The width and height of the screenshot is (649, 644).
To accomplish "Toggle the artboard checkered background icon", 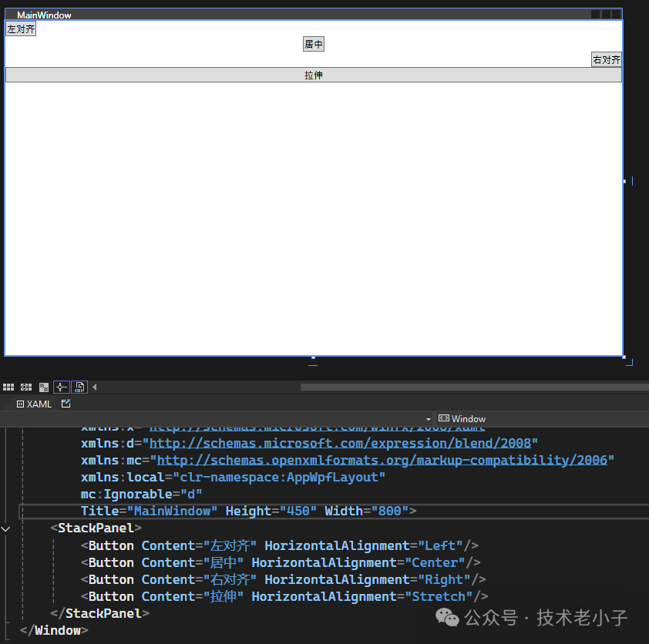I will [x=44, y=387].
